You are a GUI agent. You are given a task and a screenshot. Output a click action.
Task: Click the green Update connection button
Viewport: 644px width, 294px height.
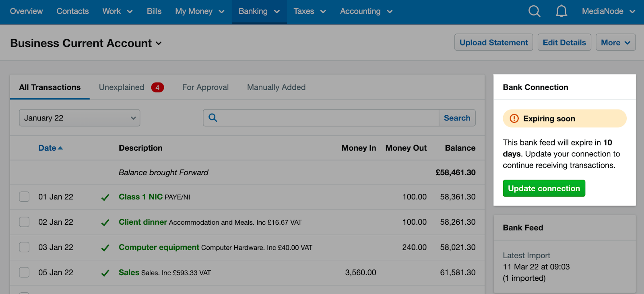(x=544, y=188)
